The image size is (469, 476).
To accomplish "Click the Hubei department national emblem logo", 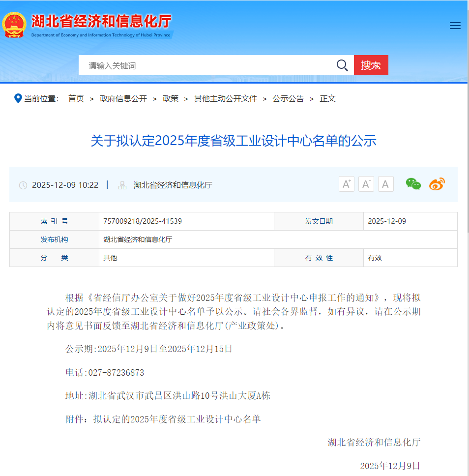I will click(x=14, y=25).
